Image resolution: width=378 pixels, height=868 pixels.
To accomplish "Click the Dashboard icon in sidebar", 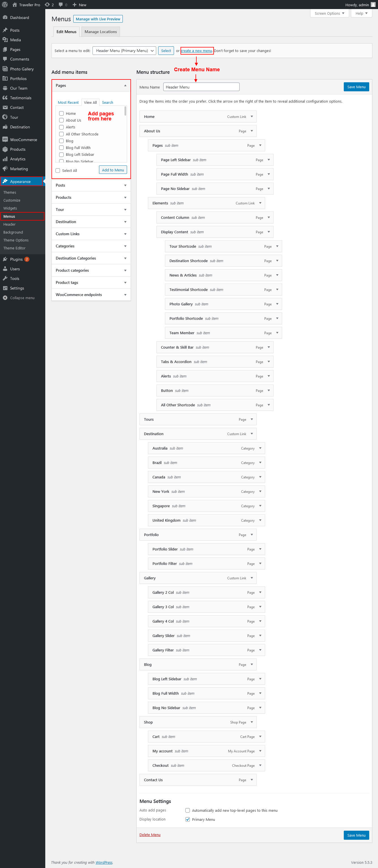I will pos(5,18).
